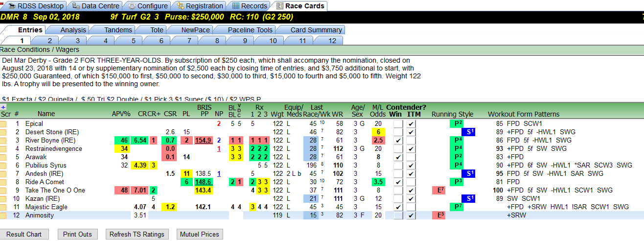Select race number 12 tab

click(332, 40)
